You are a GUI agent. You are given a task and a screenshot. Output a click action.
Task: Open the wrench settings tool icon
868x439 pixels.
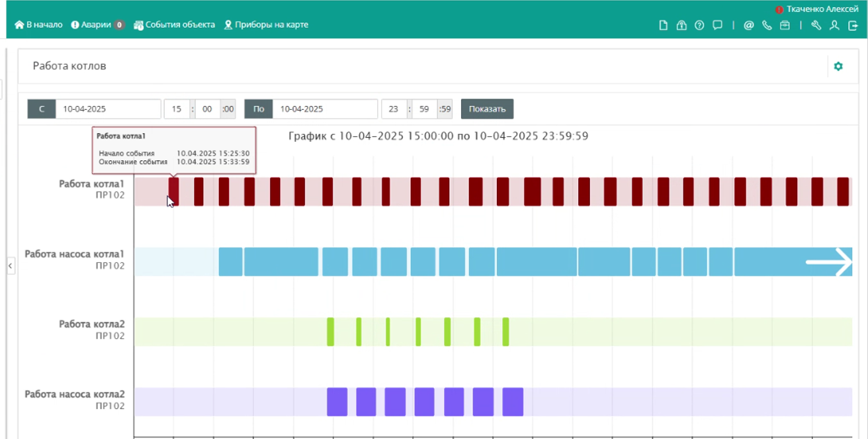(x=816, y=25)
